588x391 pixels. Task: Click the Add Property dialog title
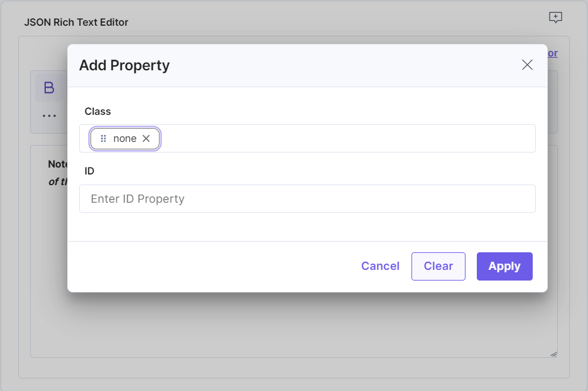point(124,65)
